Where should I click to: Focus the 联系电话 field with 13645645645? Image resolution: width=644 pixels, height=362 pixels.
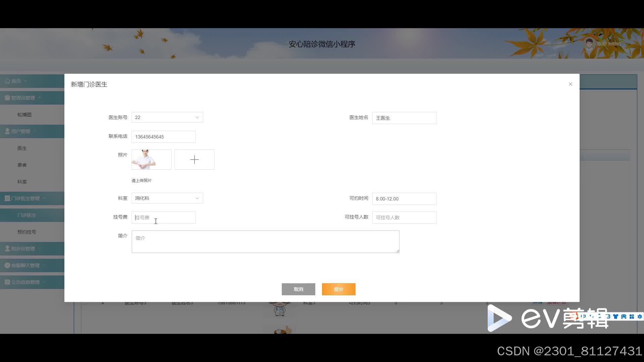point(164,137)
